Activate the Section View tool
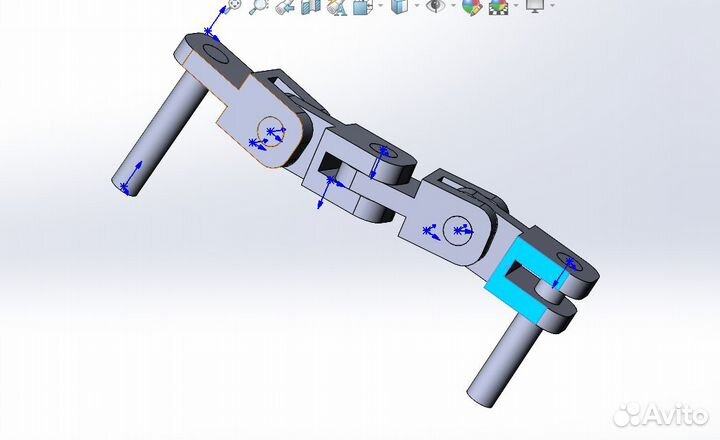The height and width of the screenshot is (440, 720). 309,7
